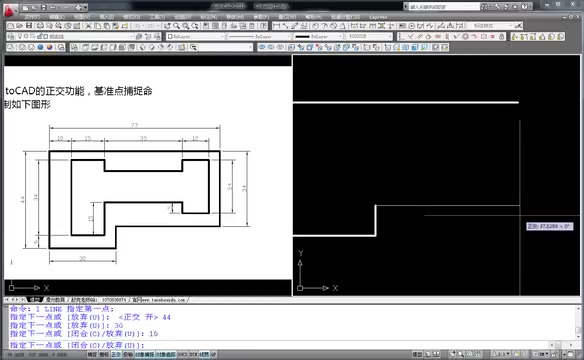Click the New drawing icon

11,26
